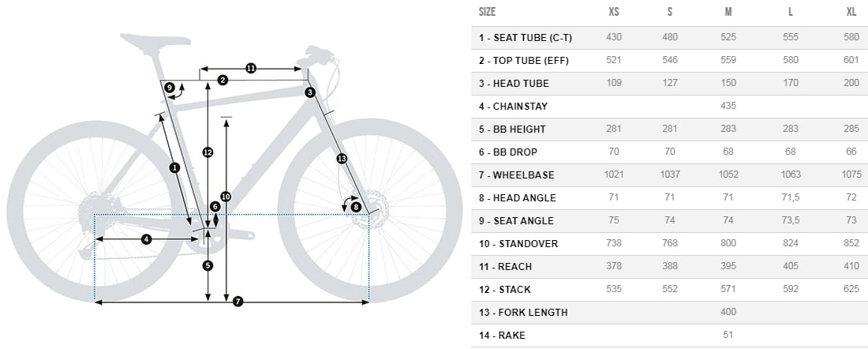Click chainstay marker 4 on the diagram

[146, 239]
